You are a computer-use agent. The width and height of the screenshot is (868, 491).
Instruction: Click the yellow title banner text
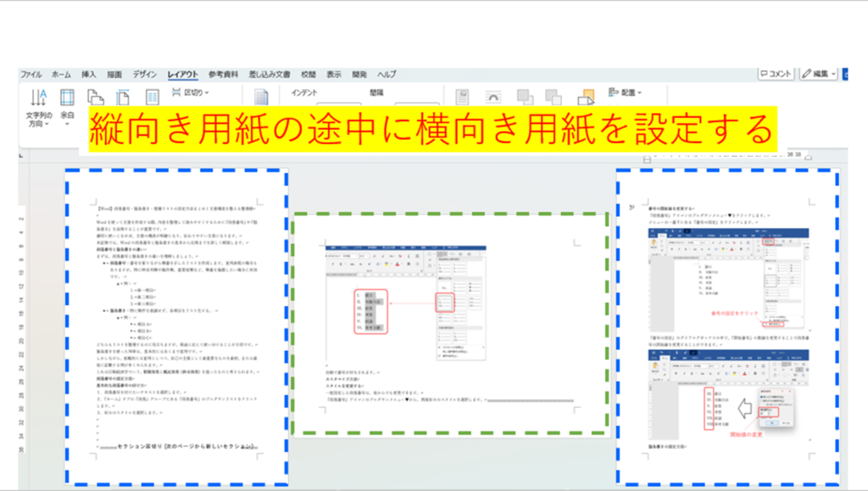coord(428,131)
